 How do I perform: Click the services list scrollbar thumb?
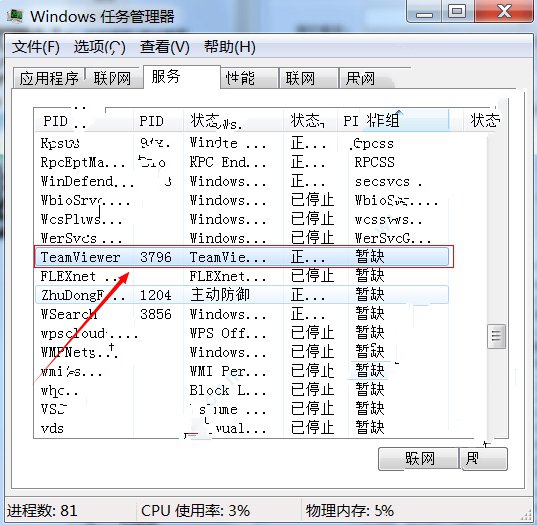click(x=496, y=336)
